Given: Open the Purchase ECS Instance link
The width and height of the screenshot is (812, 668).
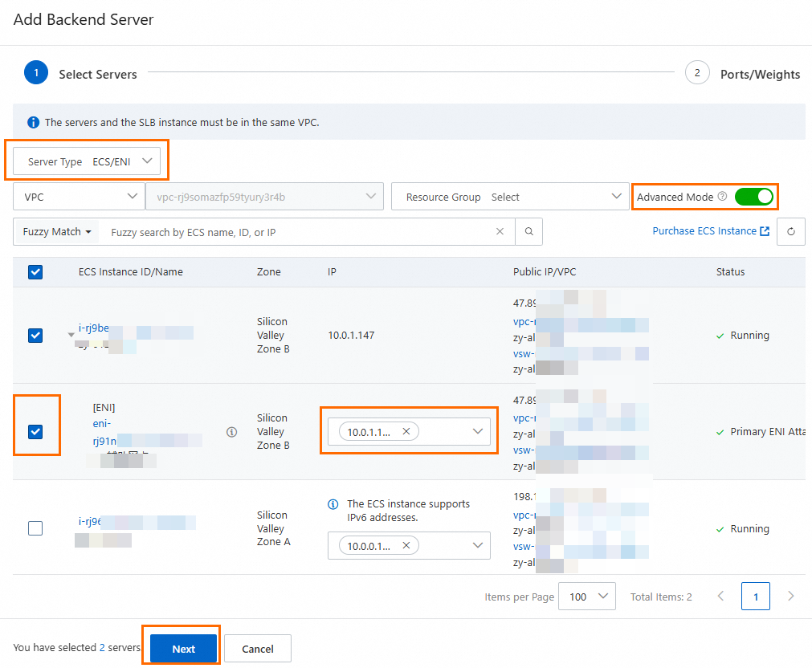Looking at the screenshot, I should click(x=711, y=231).
